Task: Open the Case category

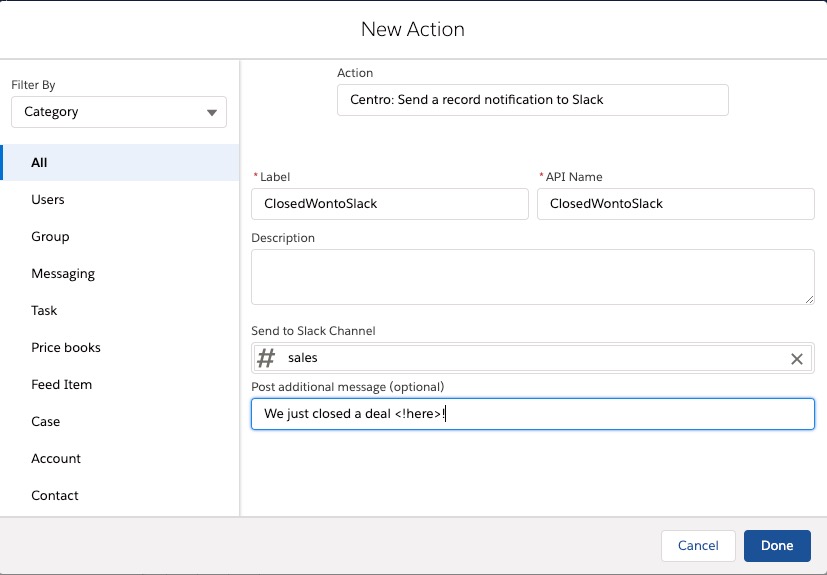Action: coord(46,421)
